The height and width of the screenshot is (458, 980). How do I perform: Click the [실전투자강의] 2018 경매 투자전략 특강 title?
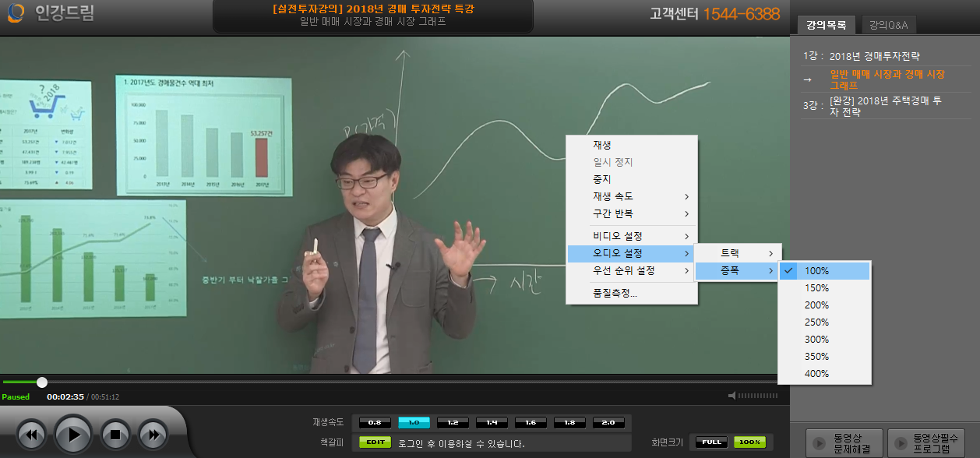(373, 9)
